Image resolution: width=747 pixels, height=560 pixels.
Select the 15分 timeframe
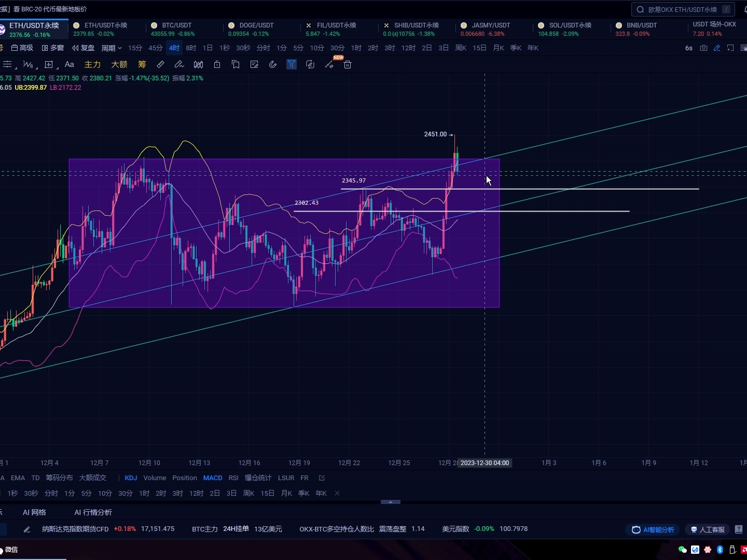[x=135, y=48]
